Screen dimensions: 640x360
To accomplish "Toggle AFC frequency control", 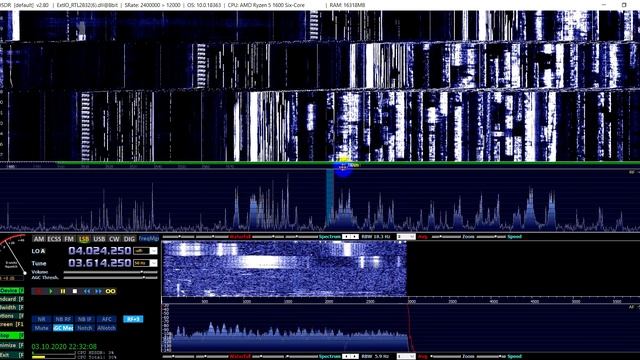I will (x=107, y=319).
